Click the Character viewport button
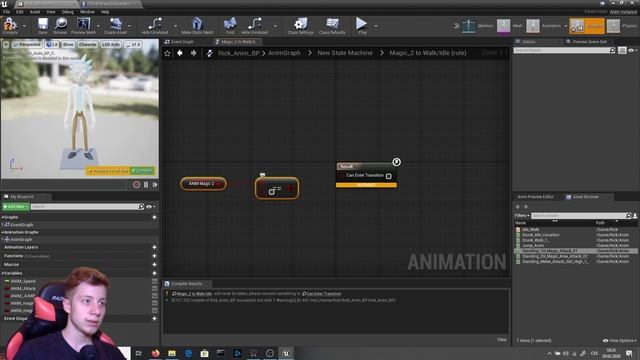 coord(87,44)
